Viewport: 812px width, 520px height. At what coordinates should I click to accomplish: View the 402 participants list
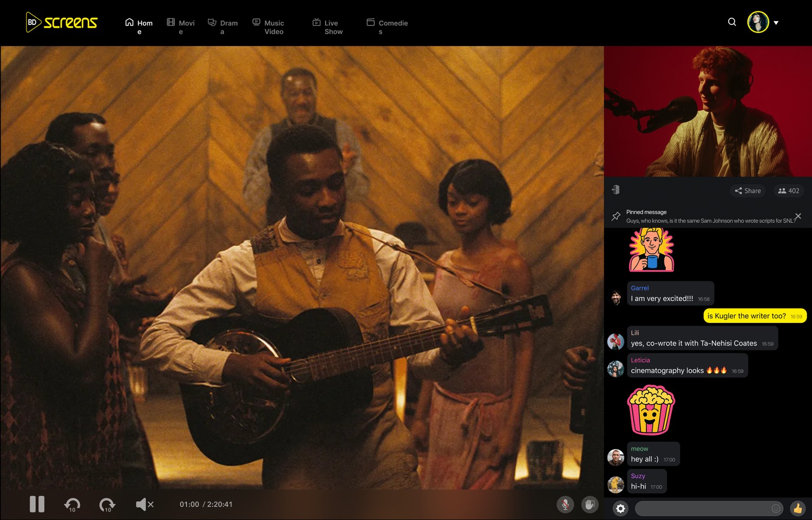tap(788, 190)
